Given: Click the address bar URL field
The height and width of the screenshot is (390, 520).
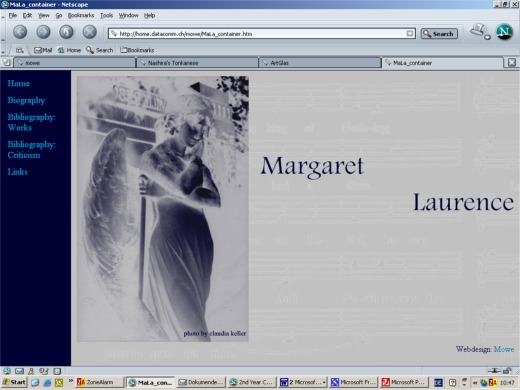Looking at the screenshot, I should pos(262,34).
